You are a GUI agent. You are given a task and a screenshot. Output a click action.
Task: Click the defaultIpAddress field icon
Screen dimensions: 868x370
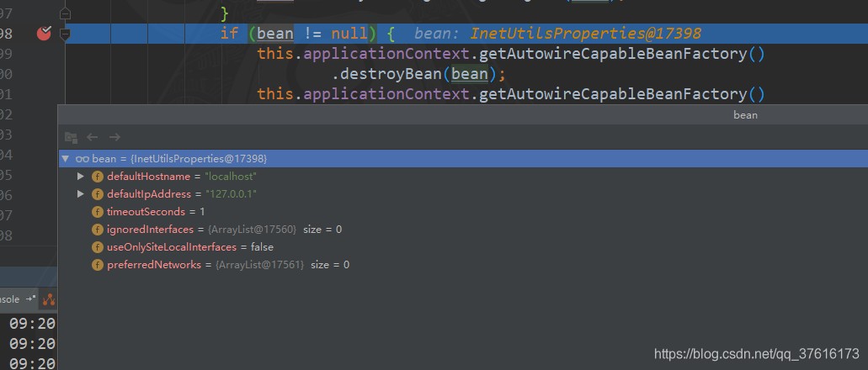point(98,194)
